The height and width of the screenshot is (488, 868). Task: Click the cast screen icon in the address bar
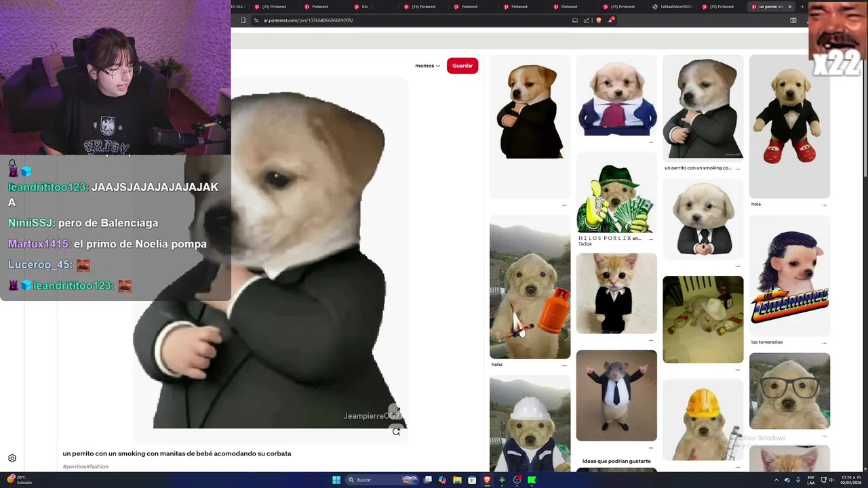575,20
